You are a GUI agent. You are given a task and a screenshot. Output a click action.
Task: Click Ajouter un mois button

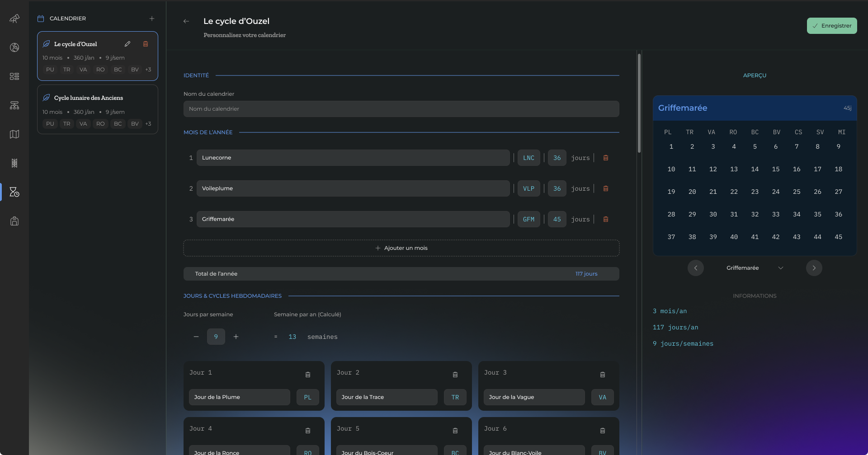click(x=401, y=248)
